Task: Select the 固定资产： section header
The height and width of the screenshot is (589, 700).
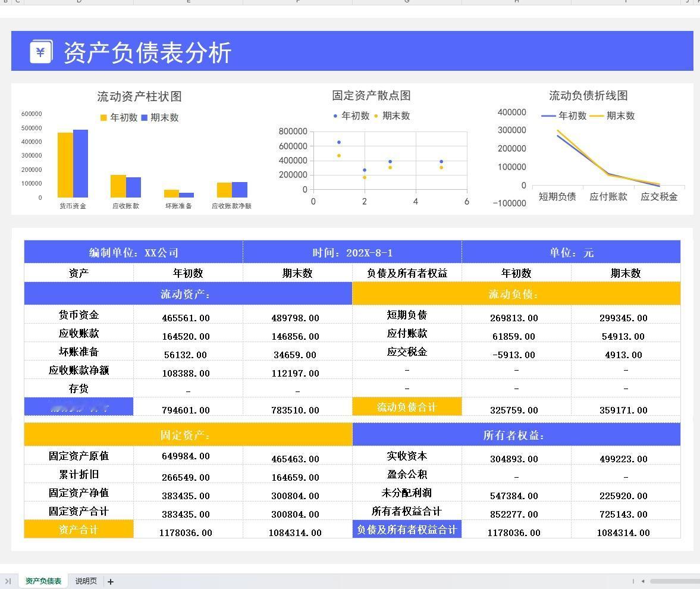Action: 188,434
